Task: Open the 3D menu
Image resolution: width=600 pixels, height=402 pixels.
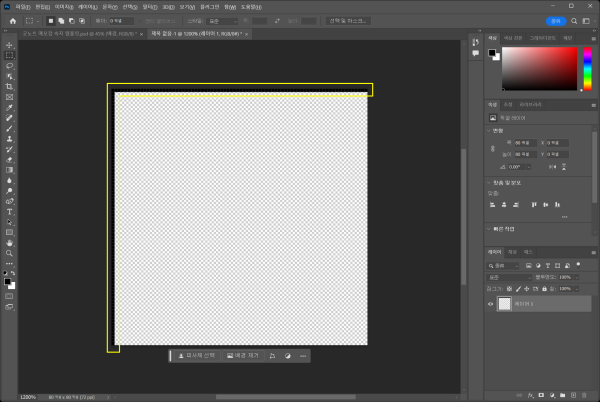Action: 168,7
